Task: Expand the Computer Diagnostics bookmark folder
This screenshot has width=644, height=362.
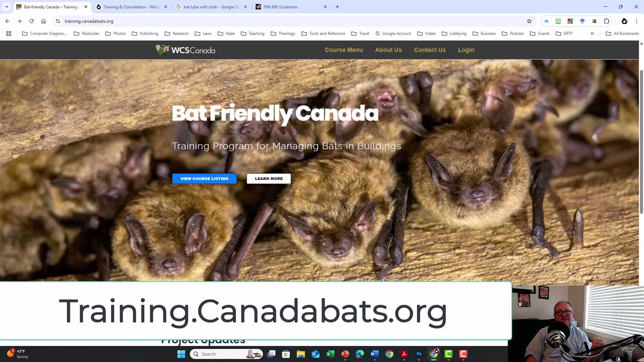Action: pyautogui.click(x=44, y=34)
